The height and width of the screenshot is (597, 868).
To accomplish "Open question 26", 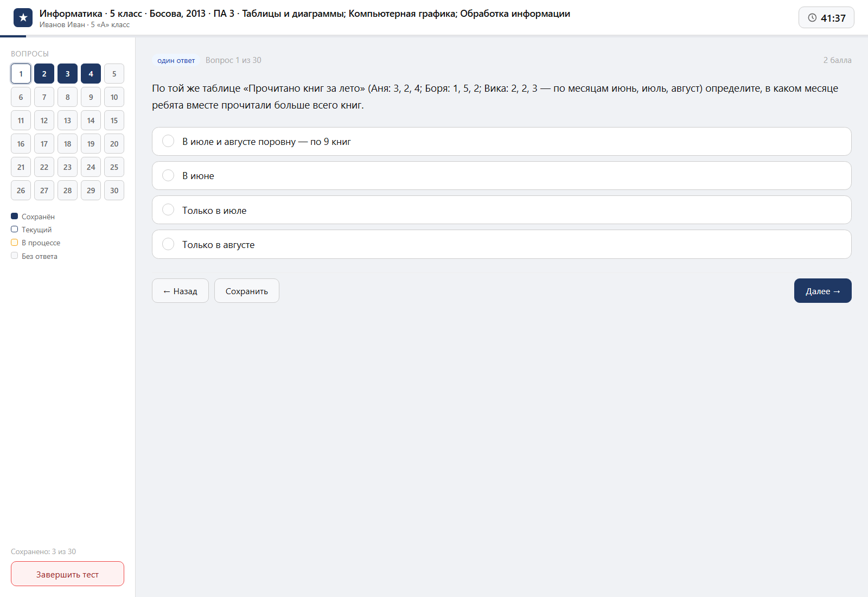I will 21,190.
